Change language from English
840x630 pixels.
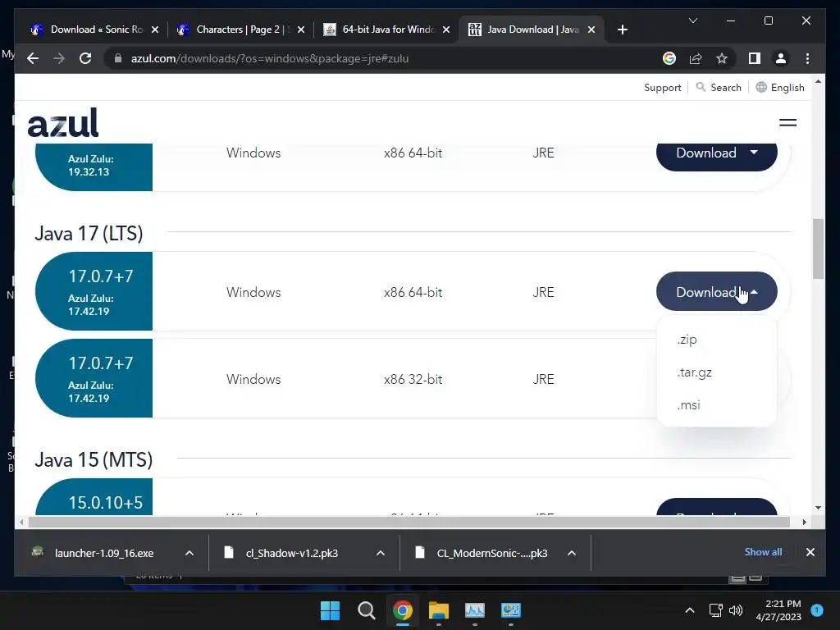pyautogui.click(x=780, y=87)
